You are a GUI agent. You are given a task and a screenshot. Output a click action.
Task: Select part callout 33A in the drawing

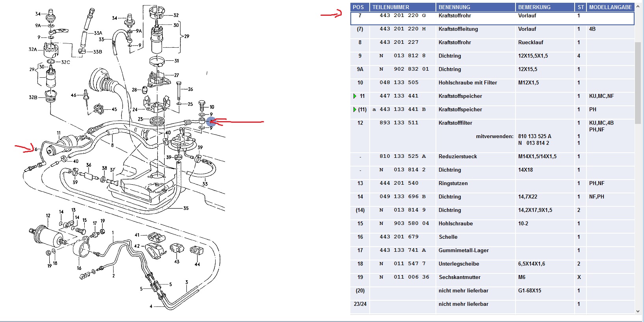click(x=98, y=33)
